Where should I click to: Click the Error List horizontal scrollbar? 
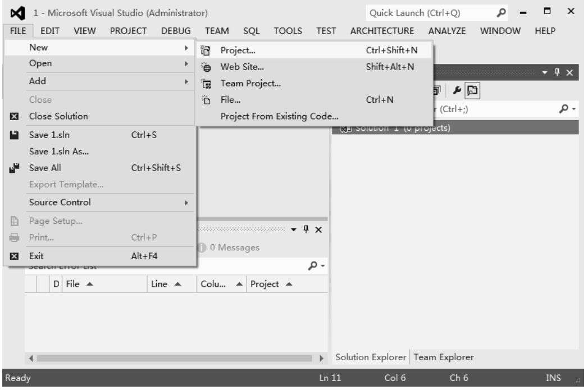(x=174, y=358)
